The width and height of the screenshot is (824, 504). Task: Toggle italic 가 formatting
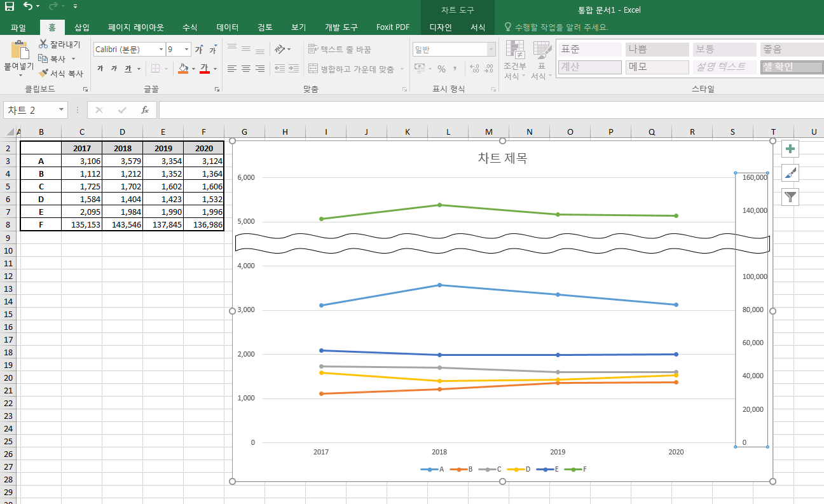(114, 68)
